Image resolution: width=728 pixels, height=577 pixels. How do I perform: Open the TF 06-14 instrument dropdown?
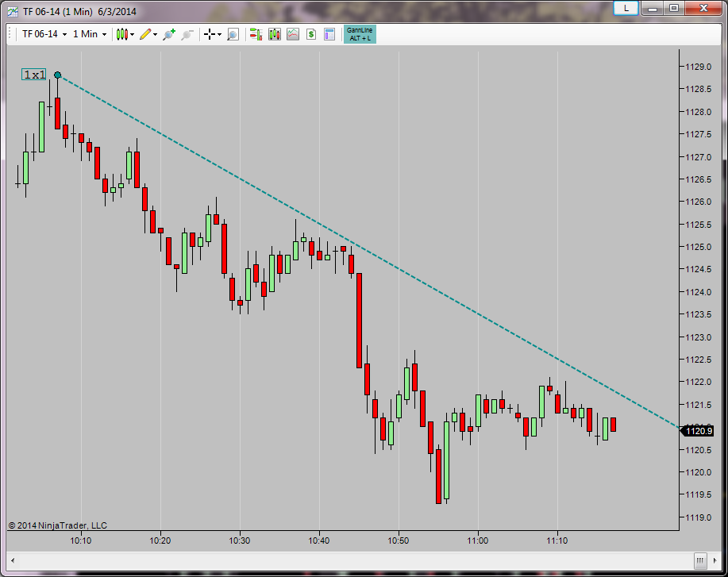(44, 34)
